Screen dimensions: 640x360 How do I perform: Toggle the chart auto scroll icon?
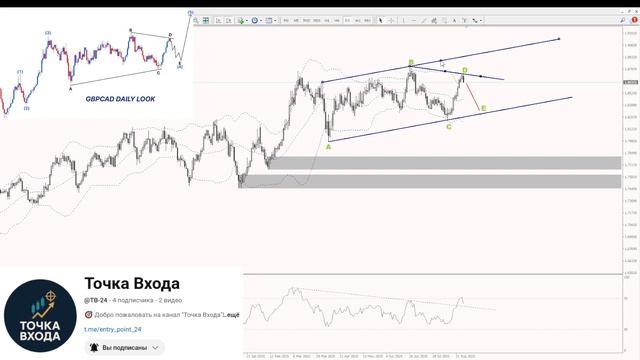click(229, 20)
